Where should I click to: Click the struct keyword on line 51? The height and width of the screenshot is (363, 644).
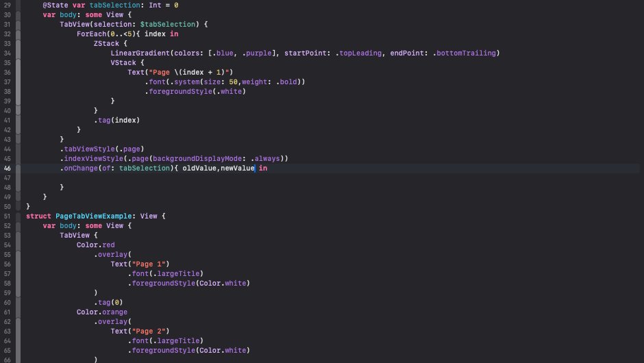pyautogui.click(x=38, y=216)
